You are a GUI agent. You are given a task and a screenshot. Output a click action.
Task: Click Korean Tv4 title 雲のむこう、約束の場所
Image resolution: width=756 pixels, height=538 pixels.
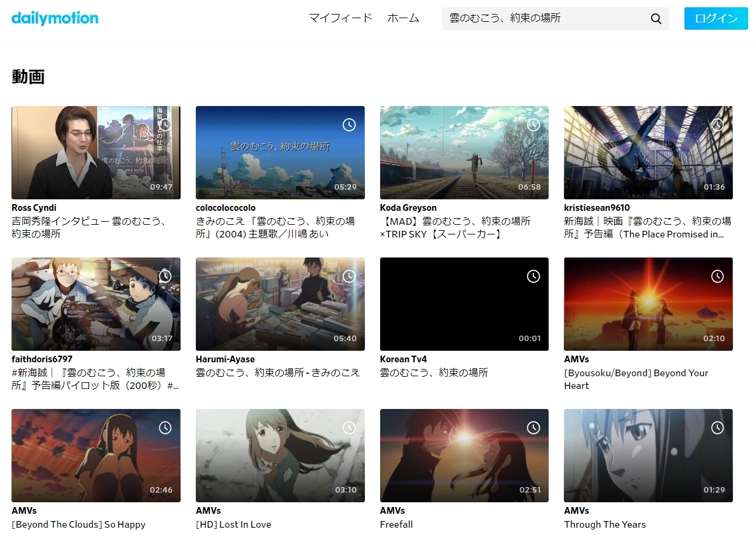tap(434, 373)
